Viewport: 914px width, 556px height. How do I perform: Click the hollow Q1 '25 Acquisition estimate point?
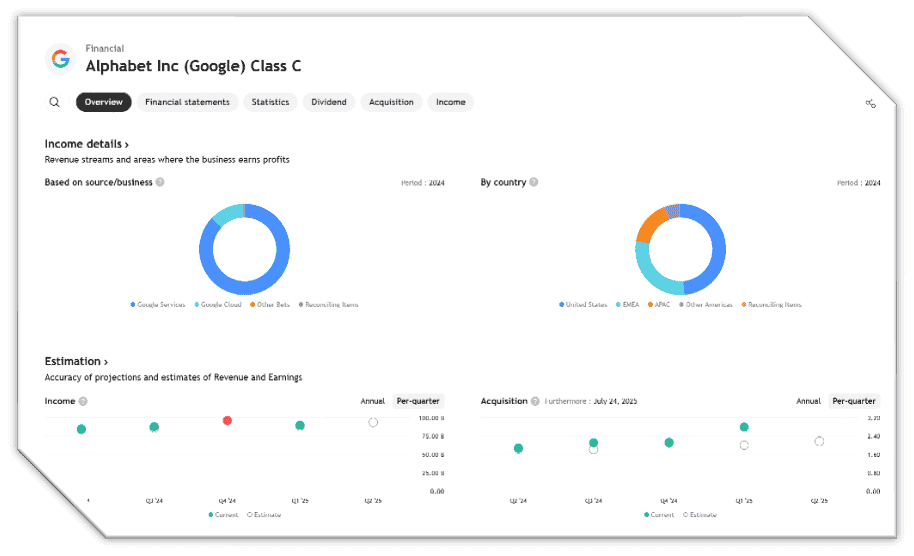pyautogui.click(x=744, y=445)
